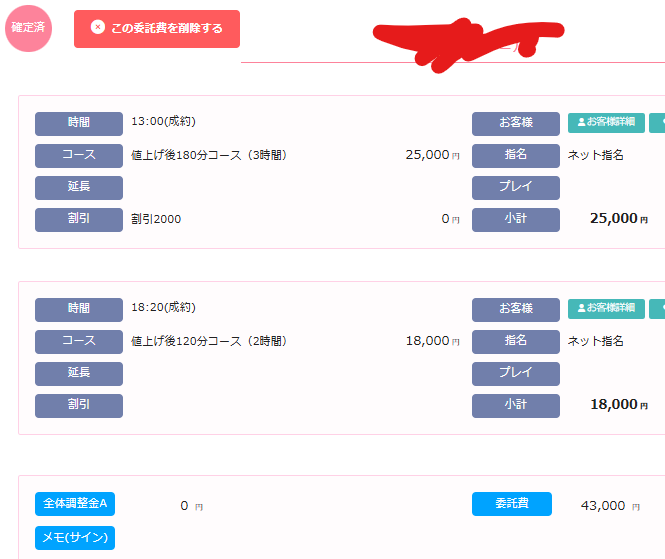Click 延長 label in the 13:00 booking
The height and width of the screenshot is (559, 665).
79,188
